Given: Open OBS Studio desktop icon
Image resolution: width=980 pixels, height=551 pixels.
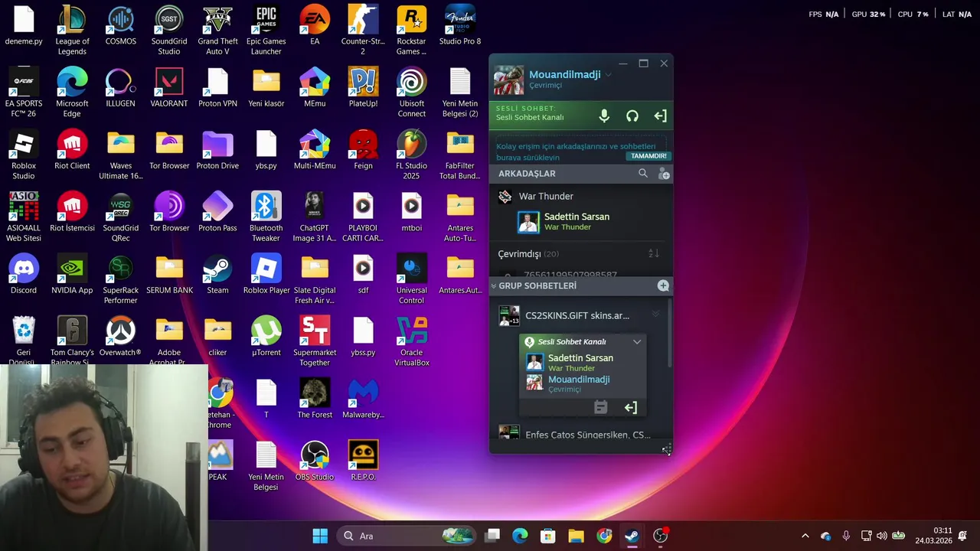Looking at the screenshot, I should coord(315,461).
